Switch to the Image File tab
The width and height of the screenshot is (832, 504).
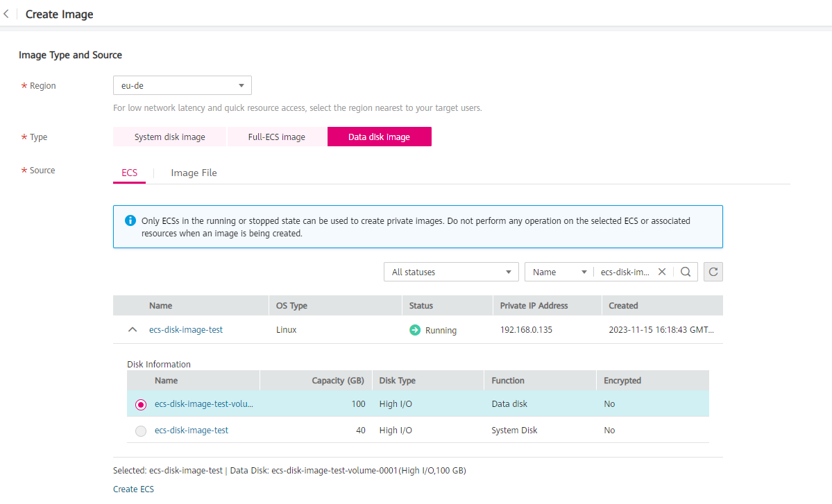(x=194, y=173)
